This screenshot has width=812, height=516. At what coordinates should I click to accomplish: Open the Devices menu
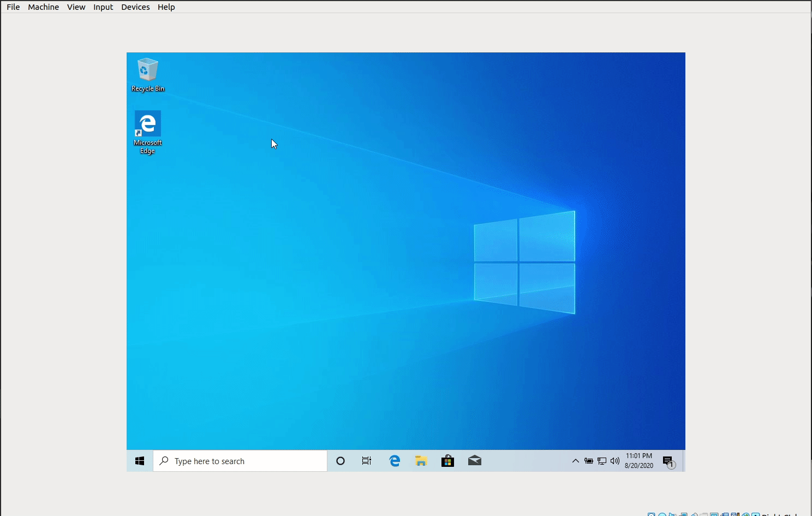point(135,7)
